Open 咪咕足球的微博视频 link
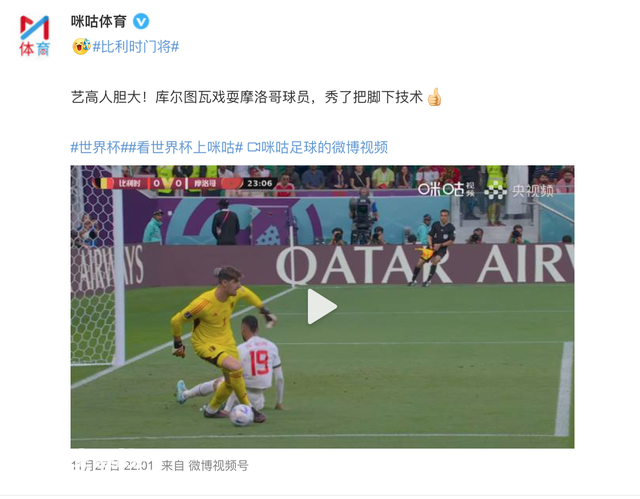The height and width of the screenshot is (499, 640). 324,147
